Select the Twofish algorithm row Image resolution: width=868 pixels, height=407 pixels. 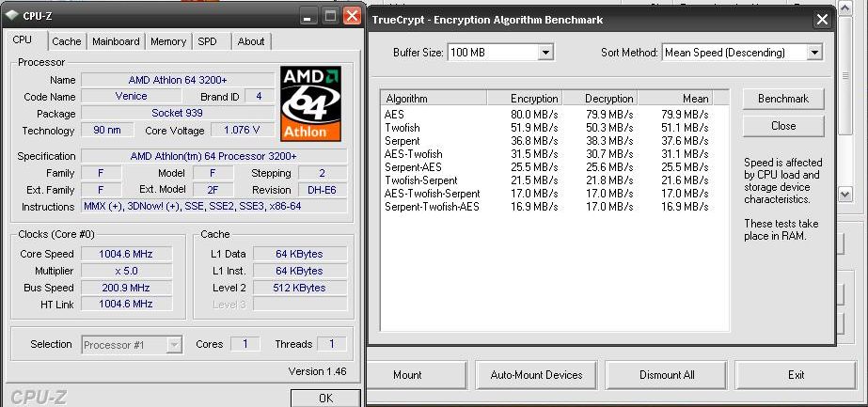547,128
